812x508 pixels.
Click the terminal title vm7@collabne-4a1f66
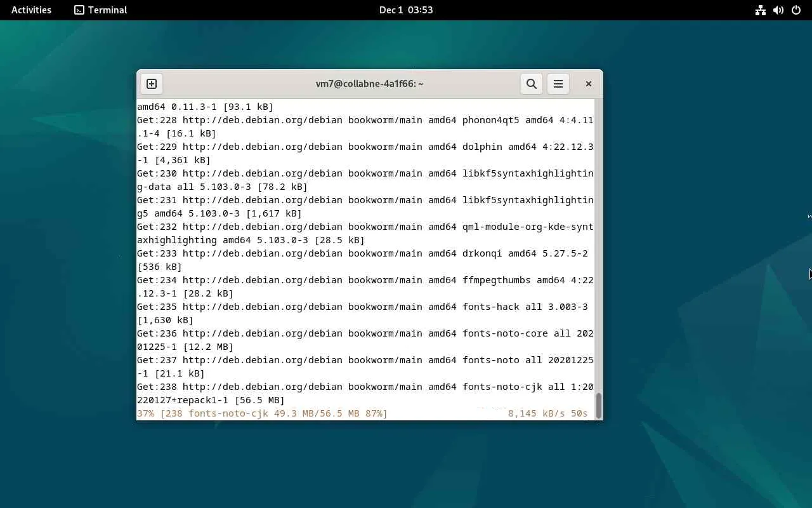(x=369, y=84)
